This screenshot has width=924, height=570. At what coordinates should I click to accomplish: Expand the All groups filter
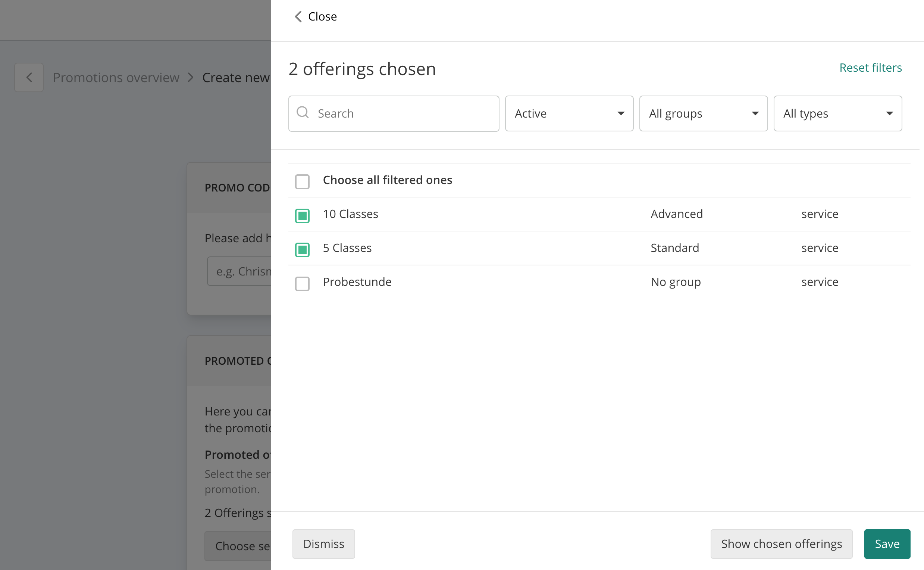(x=703, y=113)
